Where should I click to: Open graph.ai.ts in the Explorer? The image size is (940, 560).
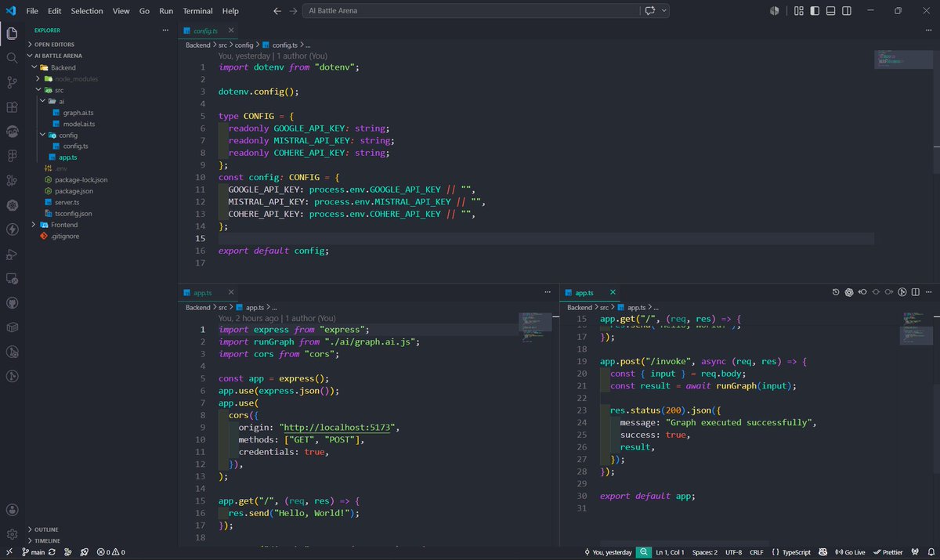78,112
